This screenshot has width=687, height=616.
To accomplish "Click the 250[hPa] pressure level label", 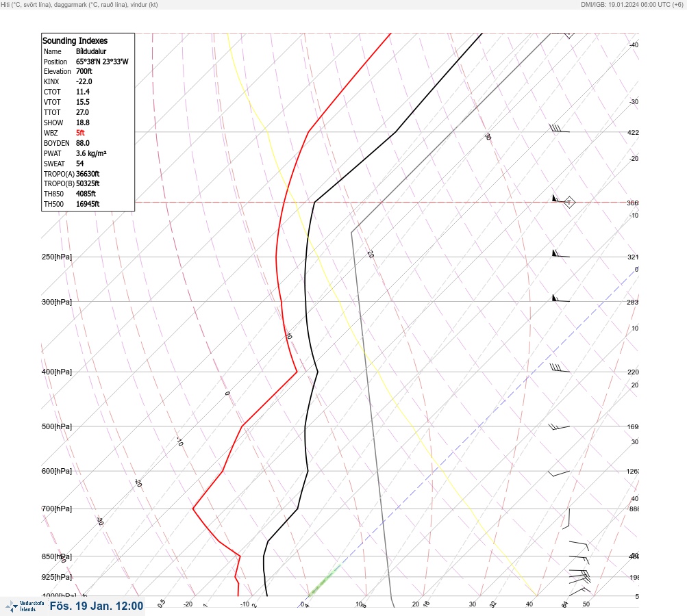I will (57, 257).
